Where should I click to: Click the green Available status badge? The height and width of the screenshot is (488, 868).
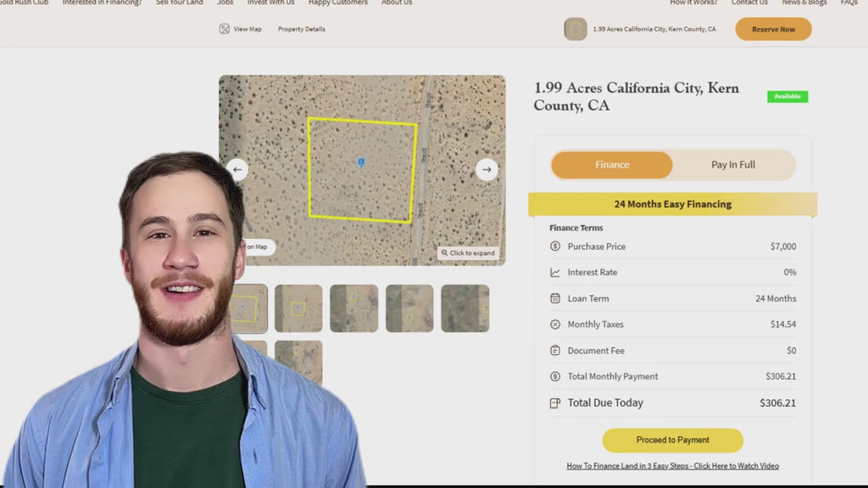pos(787,97)
